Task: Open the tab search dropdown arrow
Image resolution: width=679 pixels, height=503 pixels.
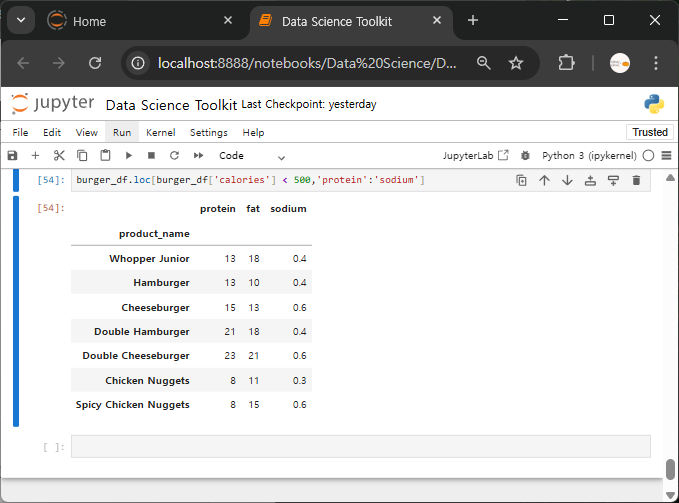Action: (x=21, y=20)
